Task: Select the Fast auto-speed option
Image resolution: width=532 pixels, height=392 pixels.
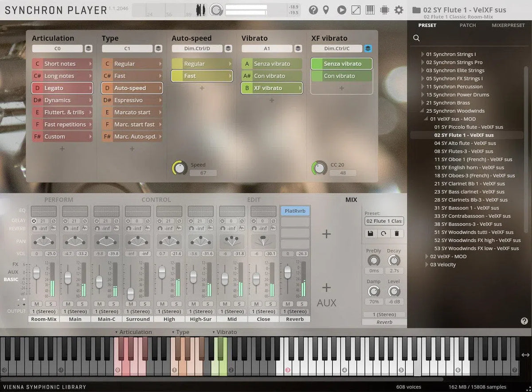Action: tap(202, 76)
